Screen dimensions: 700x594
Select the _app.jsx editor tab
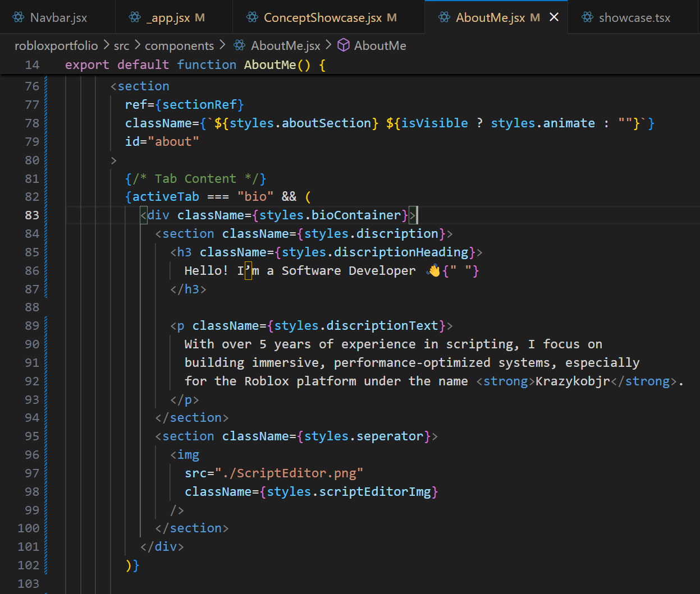click(167, 17)
